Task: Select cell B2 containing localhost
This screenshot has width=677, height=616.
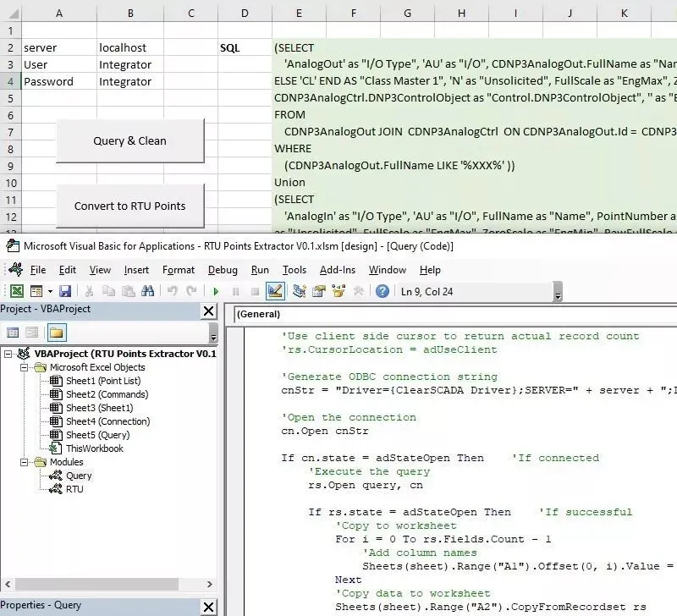Action: click(x=130, y=47)
